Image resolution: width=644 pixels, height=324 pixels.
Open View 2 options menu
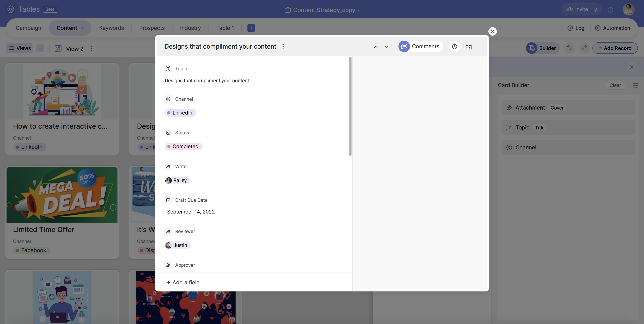pyautogui.click(x=91, y=49)
